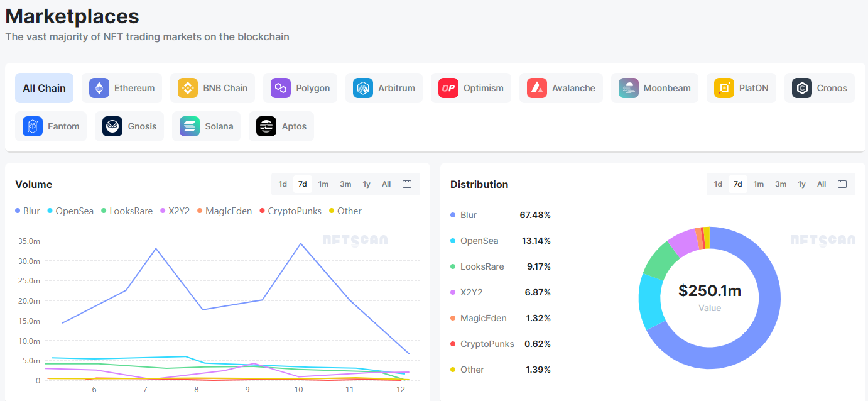The image size is (868, 401).
Task: Filter marketplaces by Aptos chain
Action: click(x=281, y=126)
